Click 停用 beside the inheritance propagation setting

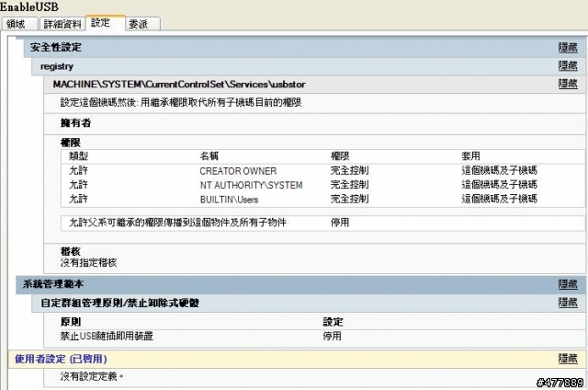click(340, 223)
